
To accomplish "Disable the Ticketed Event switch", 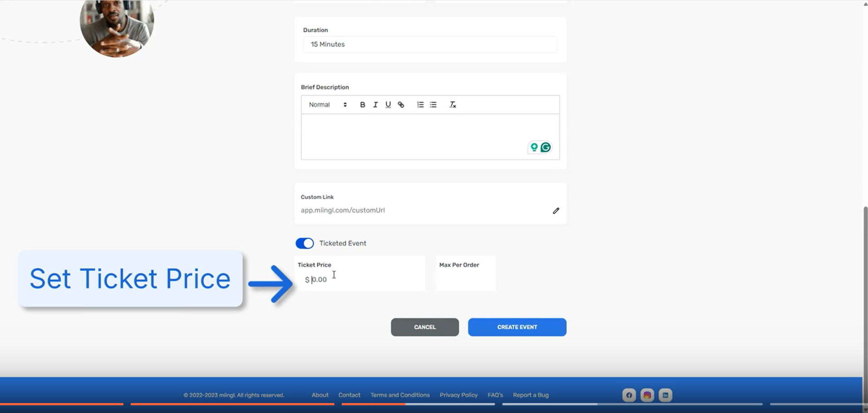I will click(x=304, y=243).
